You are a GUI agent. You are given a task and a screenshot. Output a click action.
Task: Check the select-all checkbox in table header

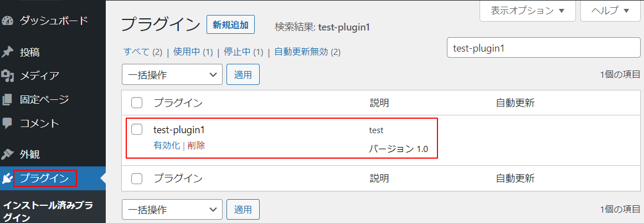(137, 103)
